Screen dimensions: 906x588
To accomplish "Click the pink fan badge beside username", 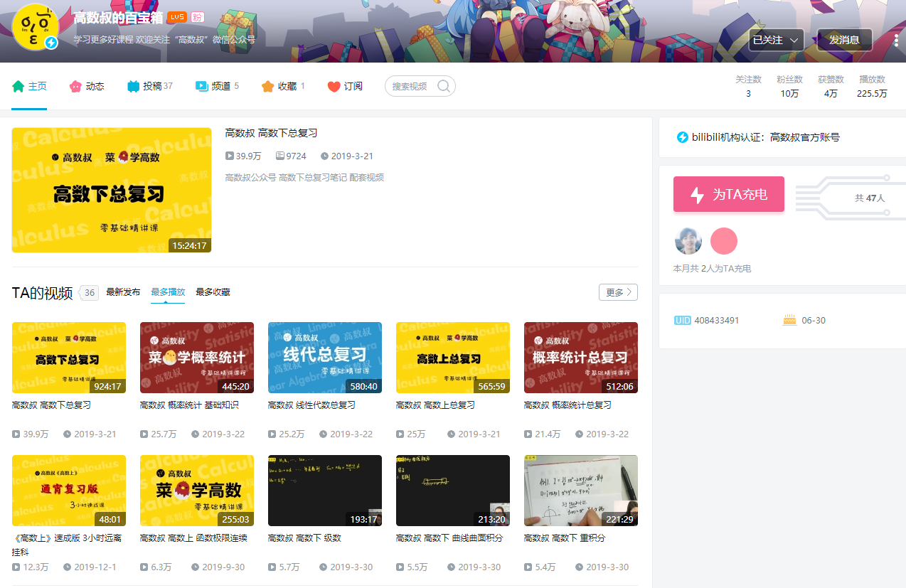I will [198, 17].
